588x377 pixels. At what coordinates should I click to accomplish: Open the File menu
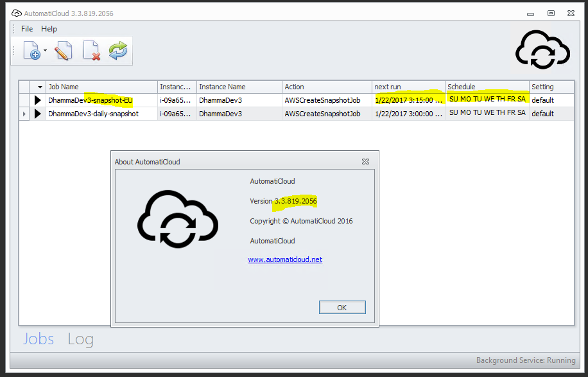pyautogui.click(x=27, y=29)
